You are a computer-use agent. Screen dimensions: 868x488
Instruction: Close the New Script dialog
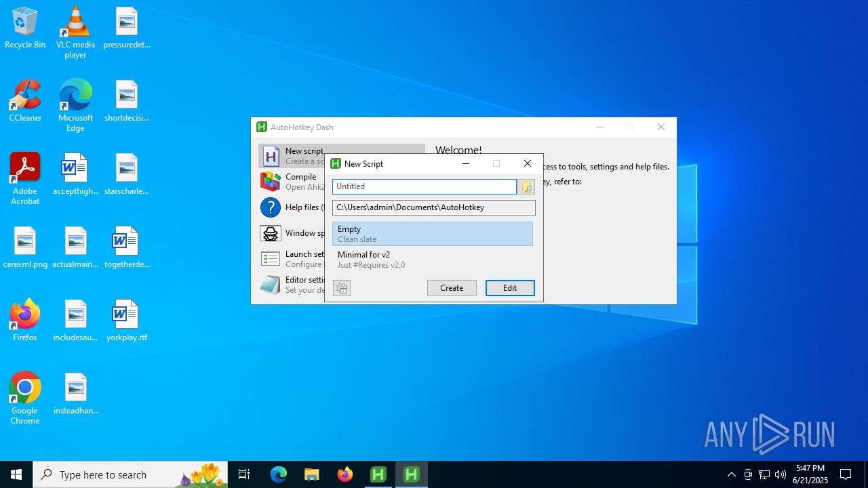click(528, 163)
